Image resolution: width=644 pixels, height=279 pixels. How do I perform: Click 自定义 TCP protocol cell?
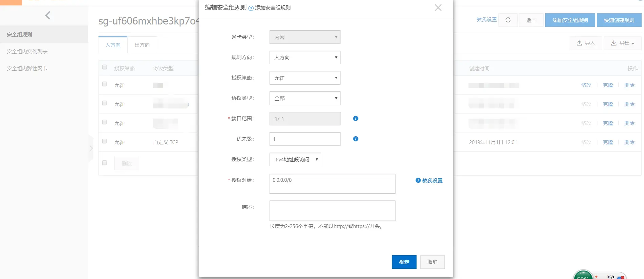(165, 142)
